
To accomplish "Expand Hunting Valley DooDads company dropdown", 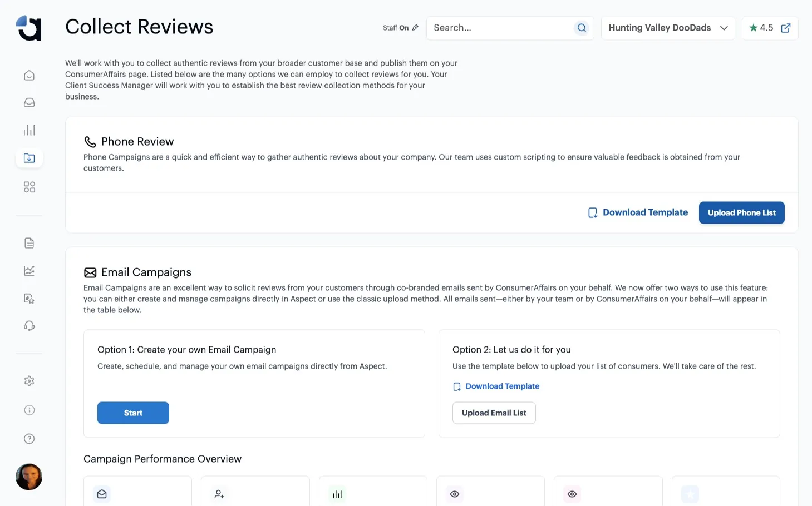I will 668,28.
